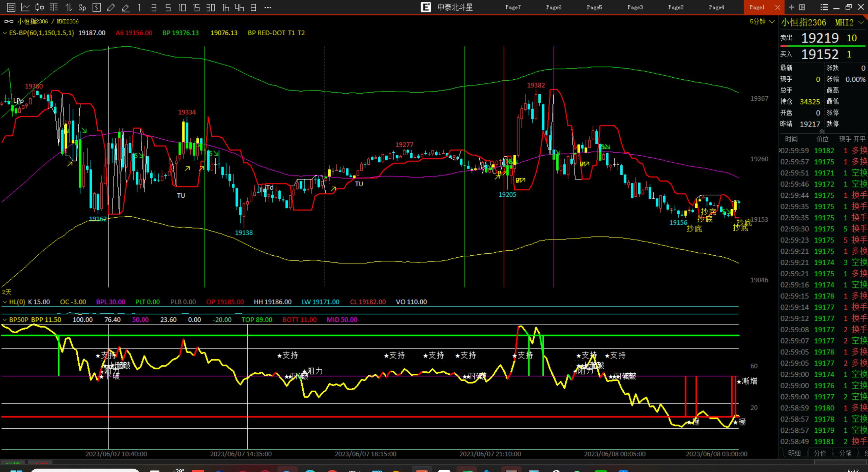Open the boxed S script icon
Viewport: 868px width, 472px height.
click(97, 7)
